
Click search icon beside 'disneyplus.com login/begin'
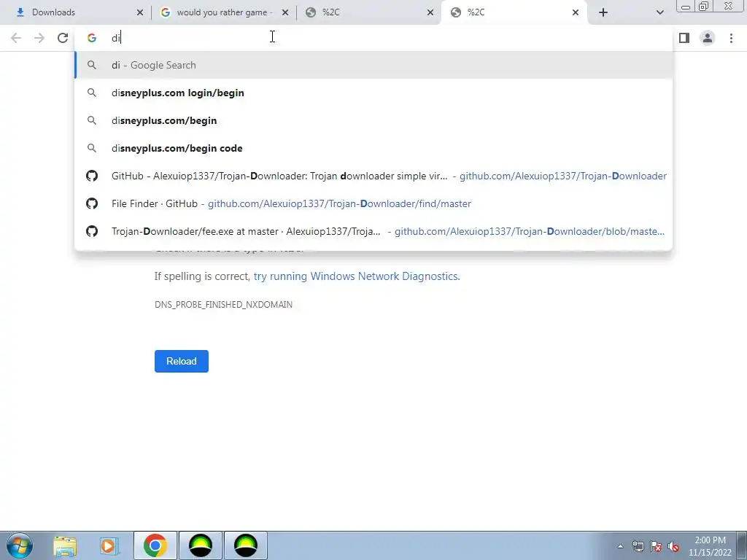(x=92, y=93)
